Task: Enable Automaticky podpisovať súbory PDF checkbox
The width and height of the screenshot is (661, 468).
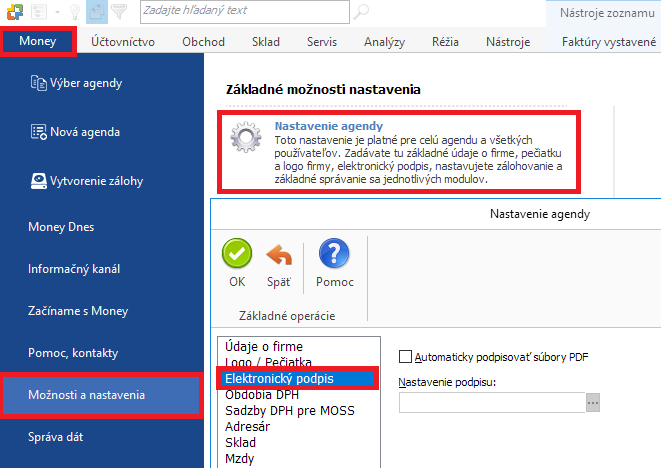Action: (405, 357)
